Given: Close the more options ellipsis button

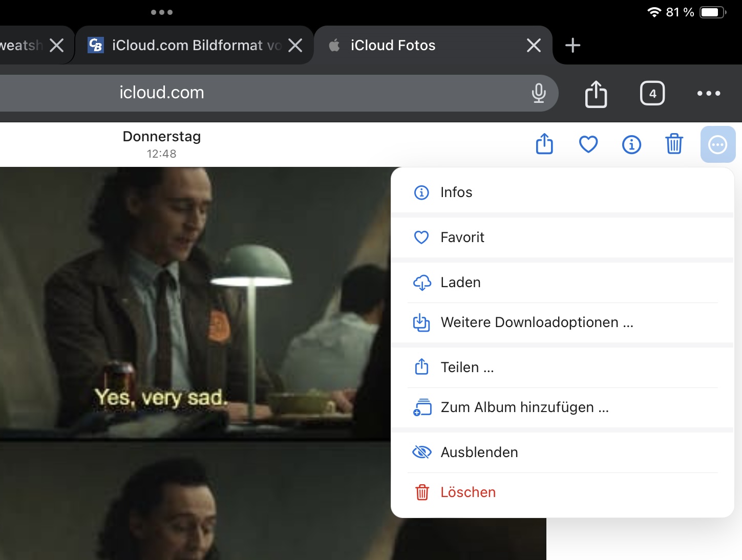Looking at the screenshot, I should 718,145.
